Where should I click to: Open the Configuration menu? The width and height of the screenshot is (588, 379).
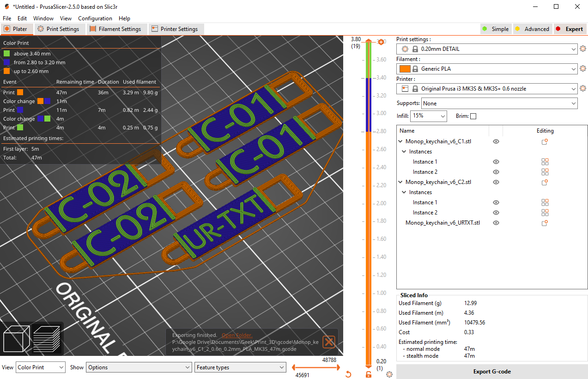(x=95, y=18)
